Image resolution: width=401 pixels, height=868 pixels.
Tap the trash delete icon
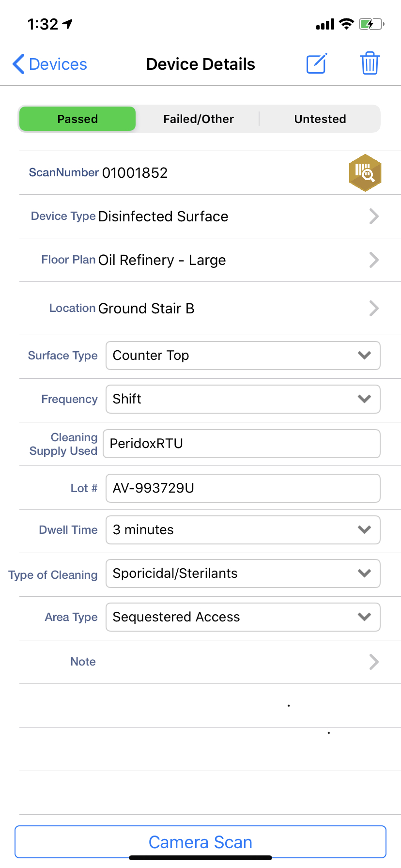[370, 63]
